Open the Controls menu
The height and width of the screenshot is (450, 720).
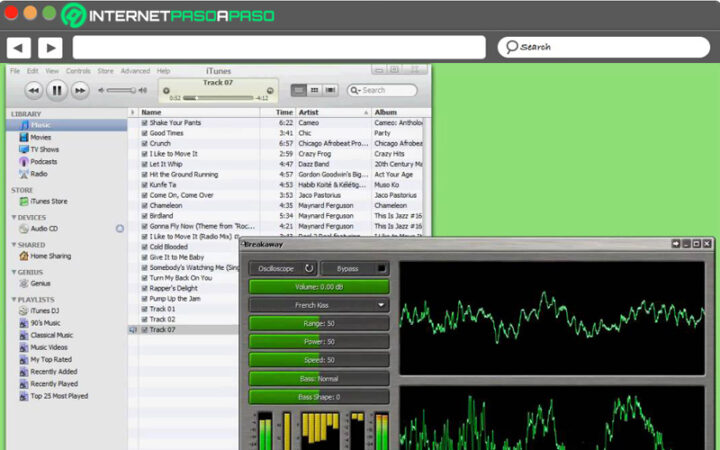pos(78,71)
